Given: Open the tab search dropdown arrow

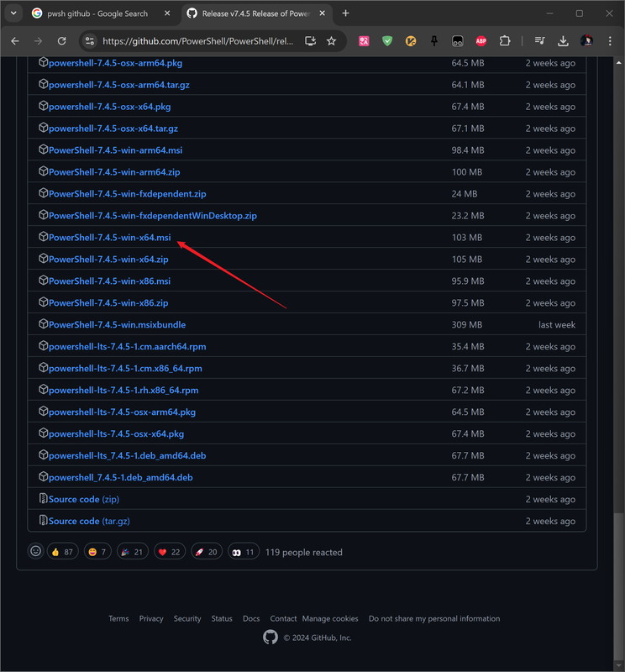Looking at the screenshot, I should click(13, 13).
